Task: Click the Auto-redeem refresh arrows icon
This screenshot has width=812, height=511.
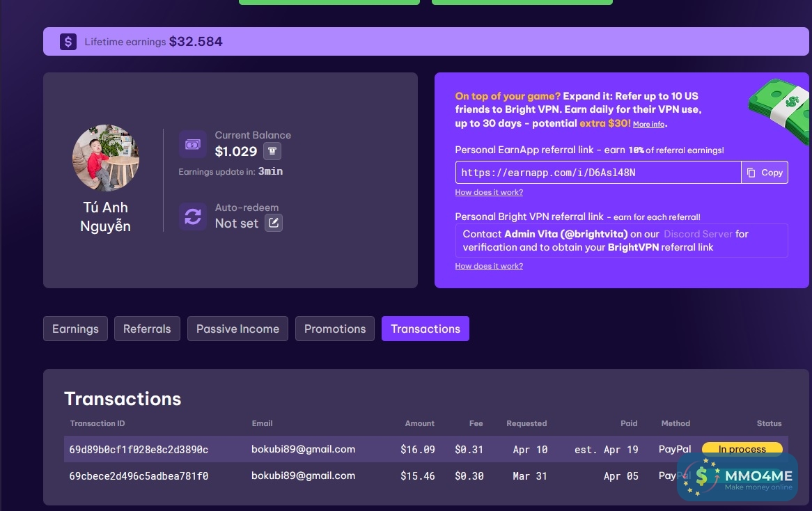Action: point(193,217)
